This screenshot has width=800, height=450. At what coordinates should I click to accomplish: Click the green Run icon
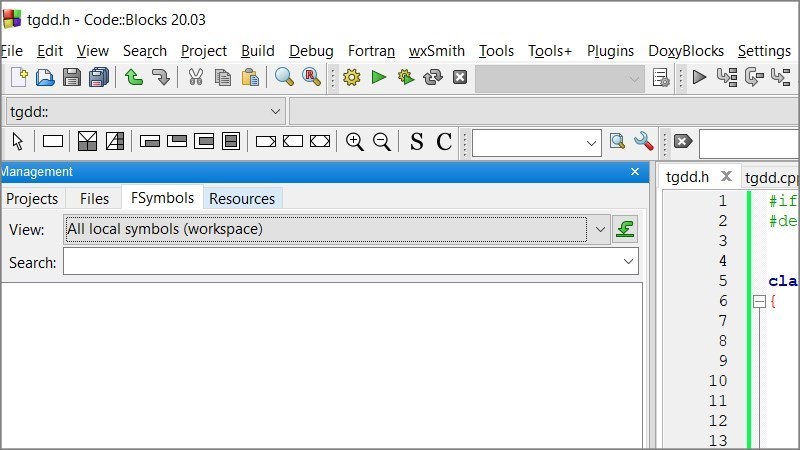click(379, 78)
